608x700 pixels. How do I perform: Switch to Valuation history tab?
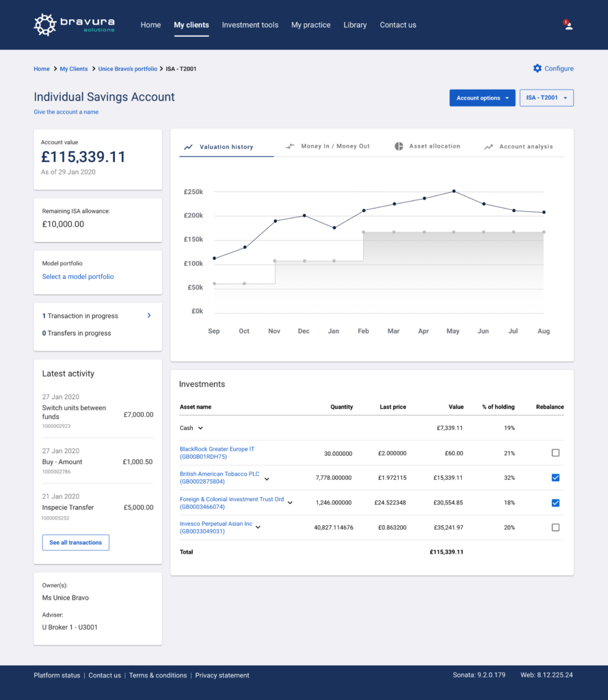point(226,147)
